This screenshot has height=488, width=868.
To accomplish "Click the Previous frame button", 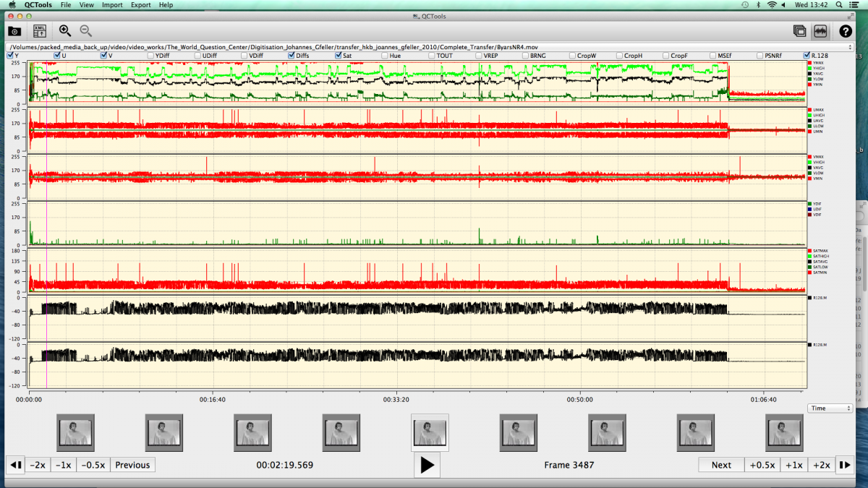I will [132, 465].
